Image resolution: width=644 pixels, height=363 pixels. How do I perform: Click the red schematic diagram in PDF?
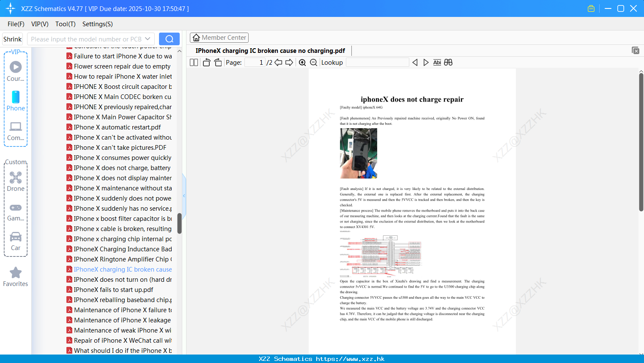point(381,255)
